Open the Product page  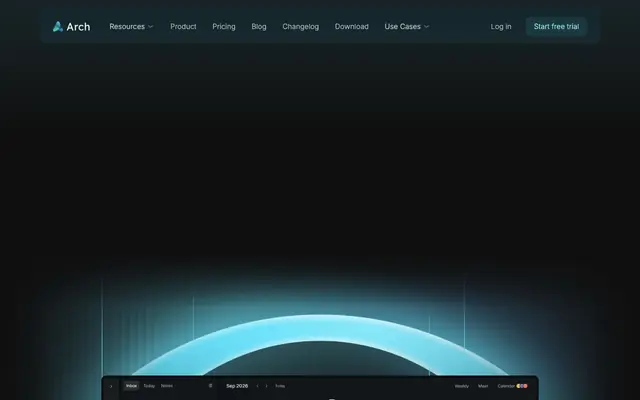coord(183,27)
